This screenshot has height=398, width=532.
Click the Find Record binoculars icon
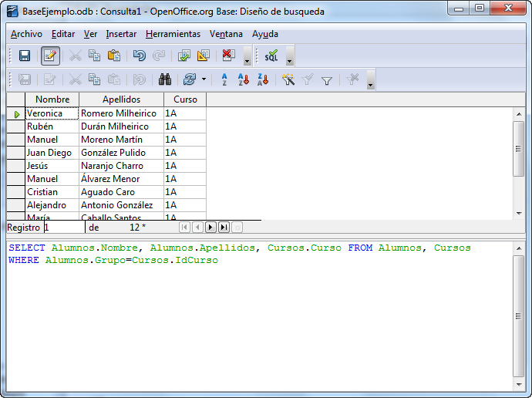pos(165,79)
